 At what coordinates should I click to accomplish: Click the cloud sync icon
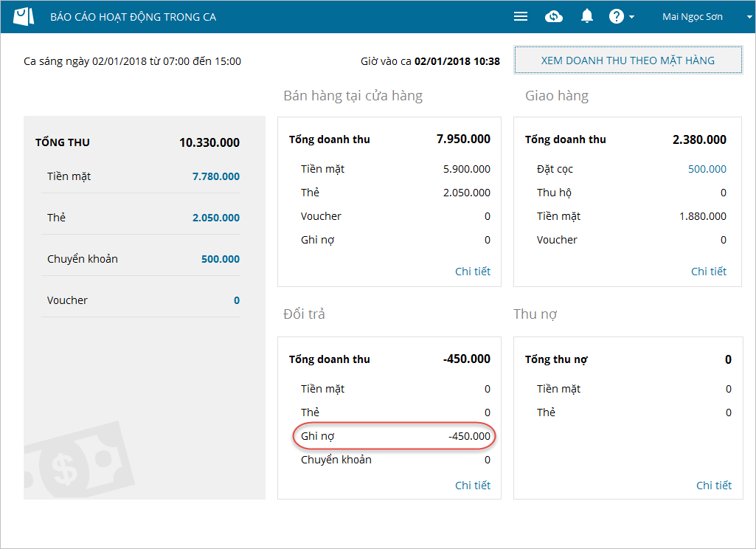point(554,16)
